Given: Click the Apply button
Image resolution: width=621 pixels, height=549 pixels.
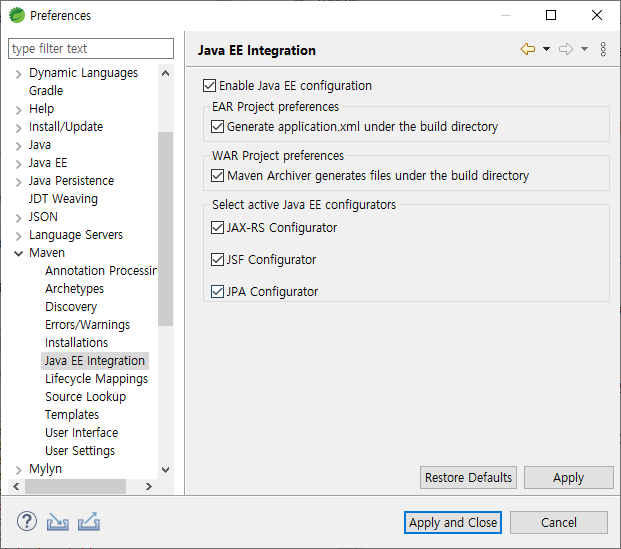Looking at the screenshot, I should 568,478.
